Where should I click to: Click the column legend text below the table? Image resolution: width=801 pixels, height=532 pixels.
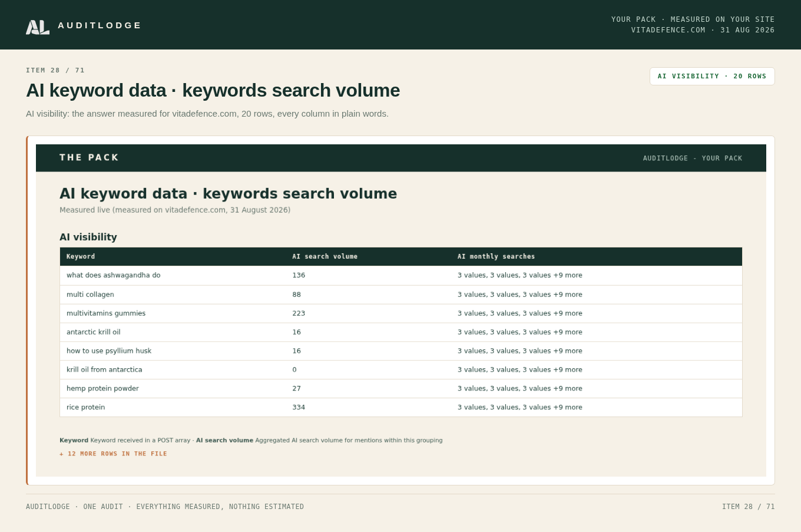[x=251, y=441]
